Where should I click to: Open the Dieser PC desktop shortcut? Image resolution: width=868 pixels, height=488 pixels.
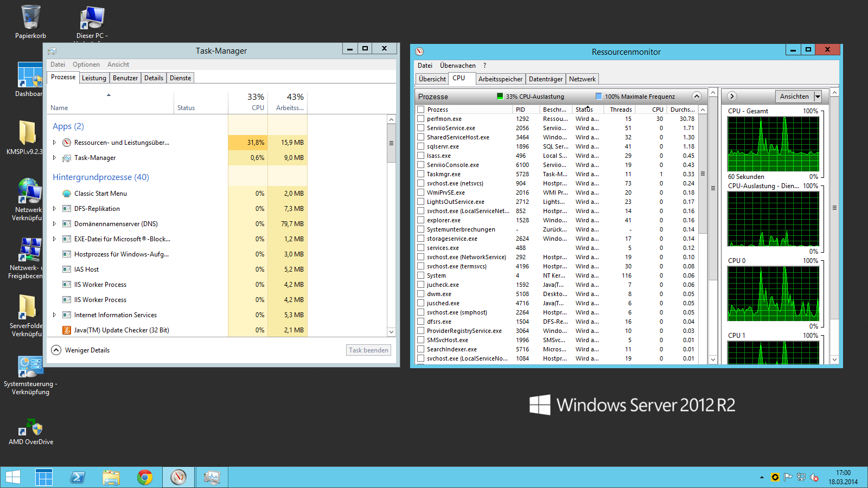tap(92, 22)
